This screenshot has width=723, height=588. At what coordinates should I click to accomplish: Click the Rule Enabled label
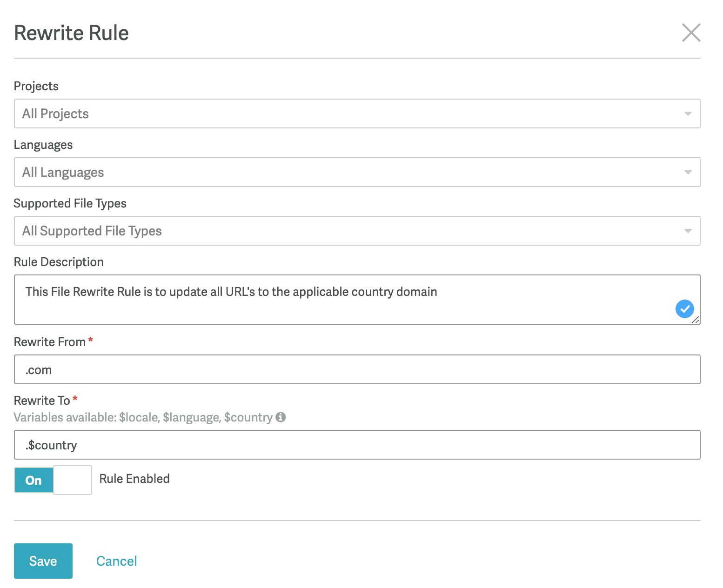click(x=134, y=479)
